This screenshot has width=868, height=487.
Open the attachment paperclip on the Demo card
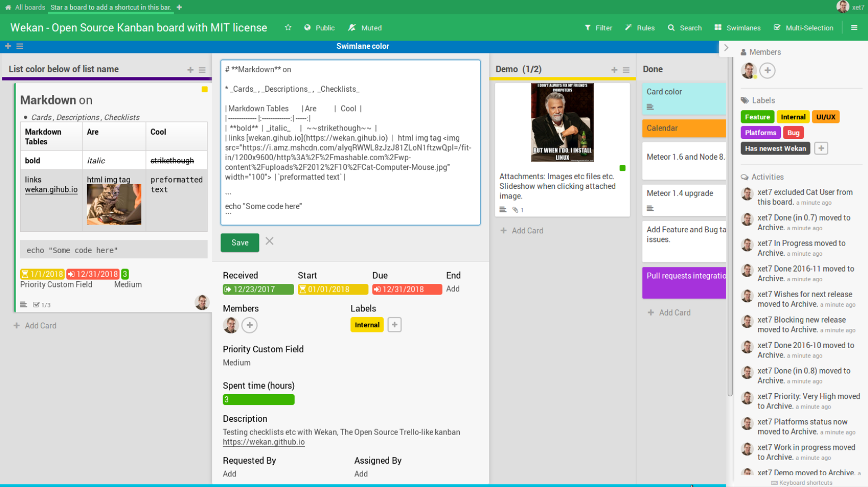coord(515,210)
